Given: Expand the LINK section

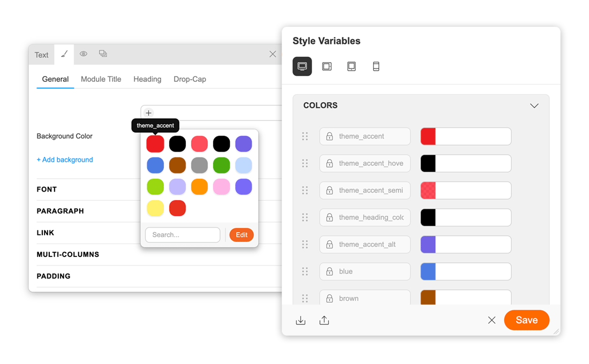Looking at the screenshot, I should (46, 233).
